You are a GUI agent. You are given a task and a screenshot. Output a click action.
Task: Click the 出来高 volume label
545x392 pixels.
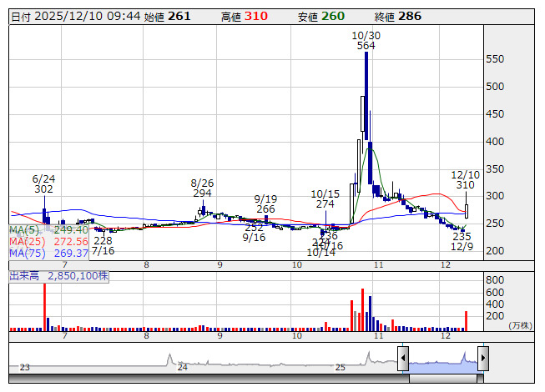click(25, 275)
